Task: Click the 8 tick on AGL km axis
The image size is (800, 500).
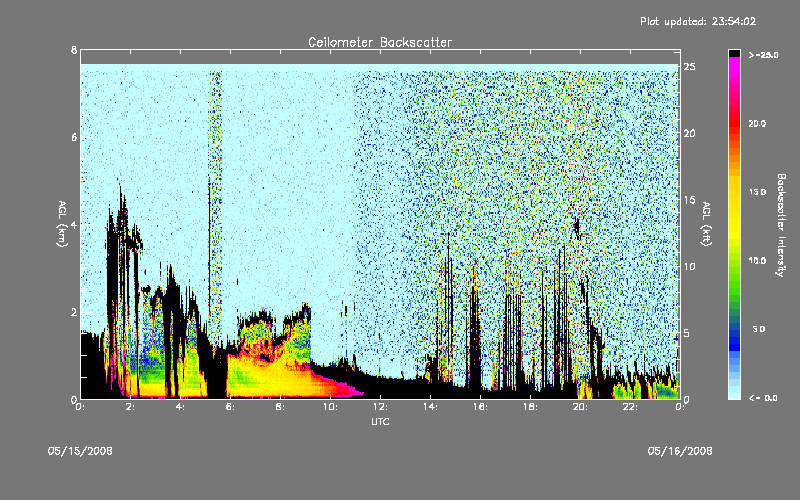Action: point(74,50)
